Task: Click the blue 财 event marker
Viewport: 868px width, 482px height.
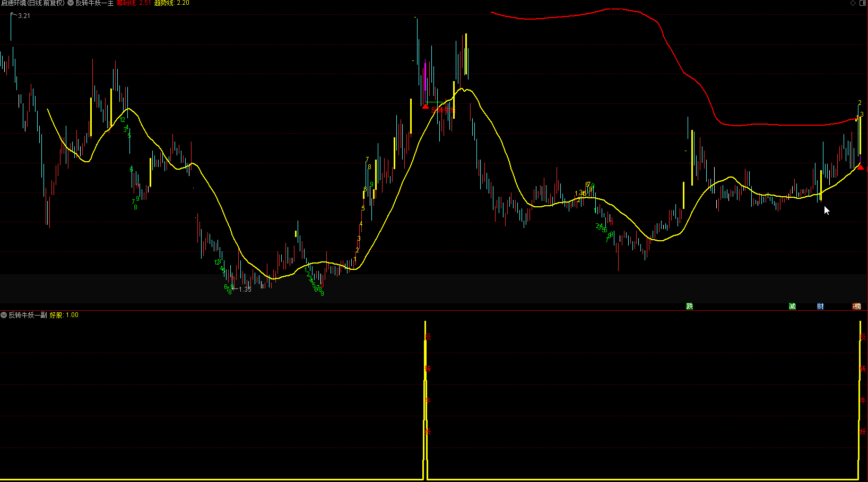Action: pos(820,306)
